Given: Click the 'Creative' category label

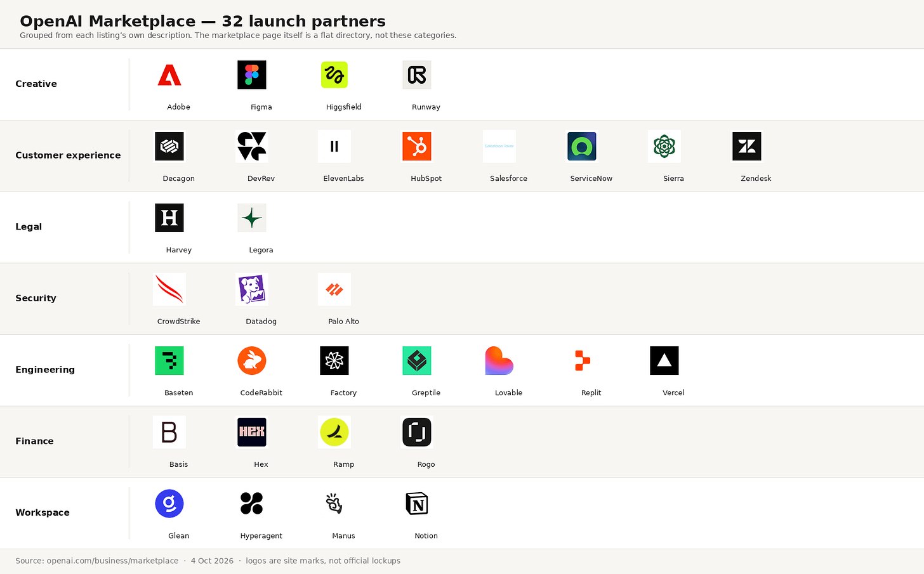Looking at the screenshot, I should 36,84.
